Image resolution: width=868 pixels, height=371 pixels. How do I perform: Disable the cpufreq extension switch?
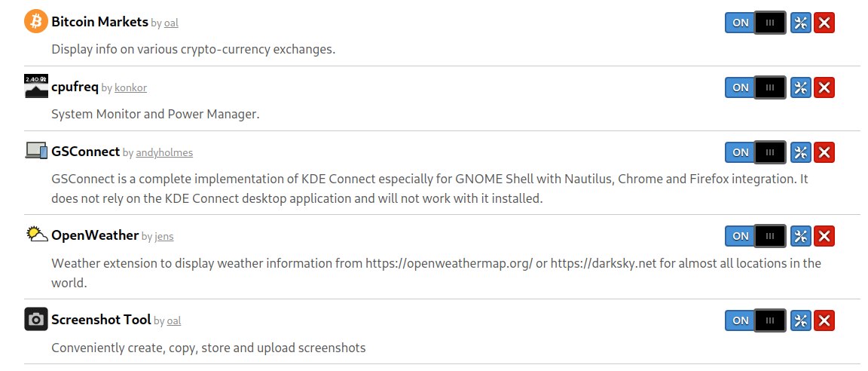pyautogui.click(x=756, y=87)
